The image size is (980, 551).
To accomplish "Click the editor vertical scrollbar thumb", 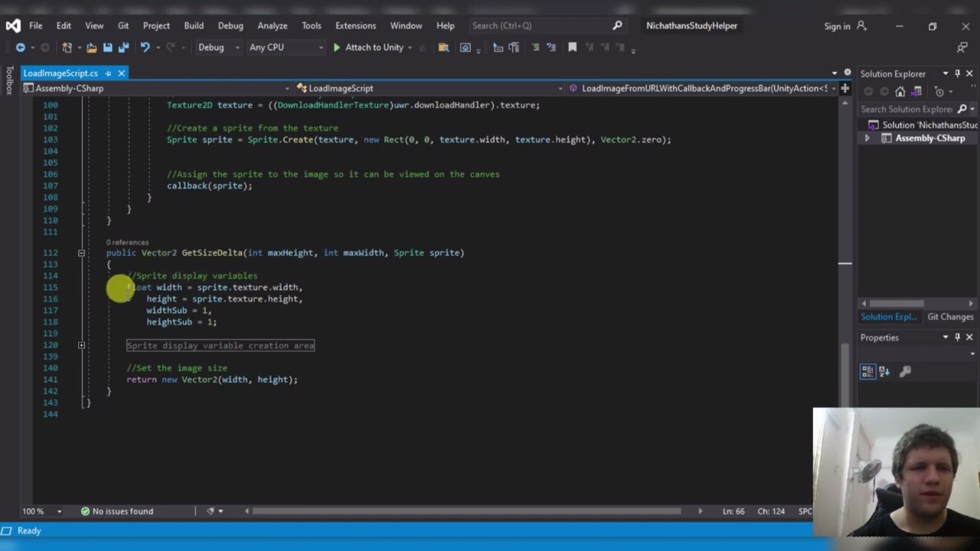I will click(844, 375).
